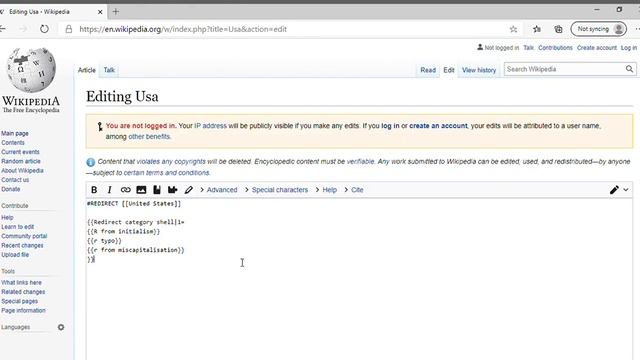
Task: Select the Edit tab
Action: click(x=449, y=70)
